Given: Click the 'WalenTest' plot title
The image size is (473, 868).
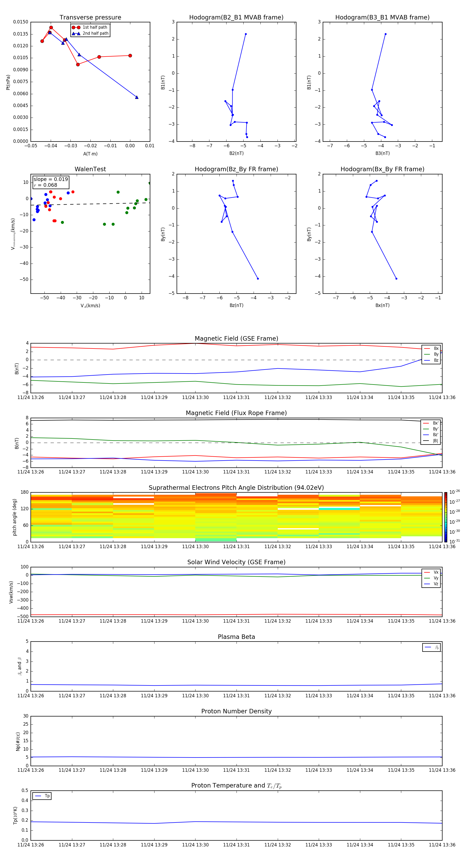Looking at the screenshot, I should click(90, 169).
